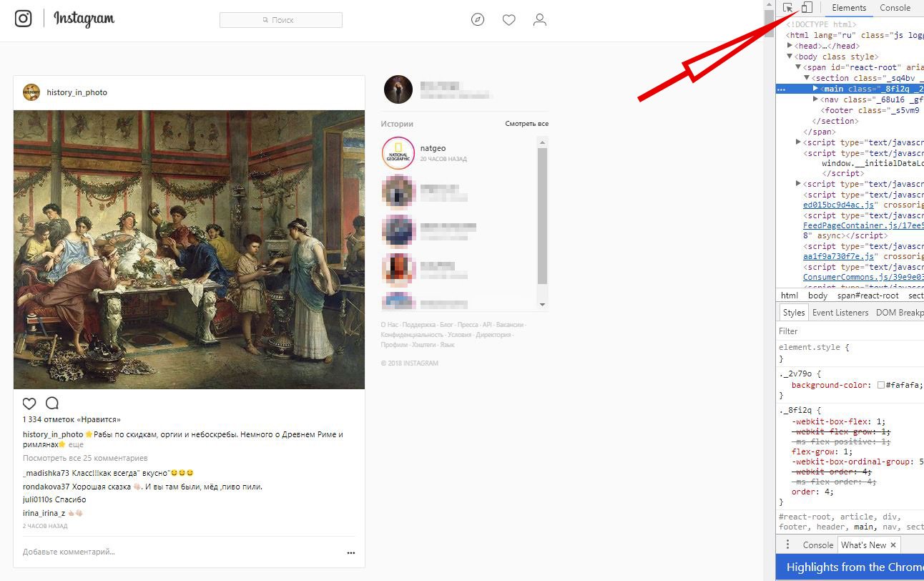Collapse the body element node
924x581 pixels.
tap(790, 57)
